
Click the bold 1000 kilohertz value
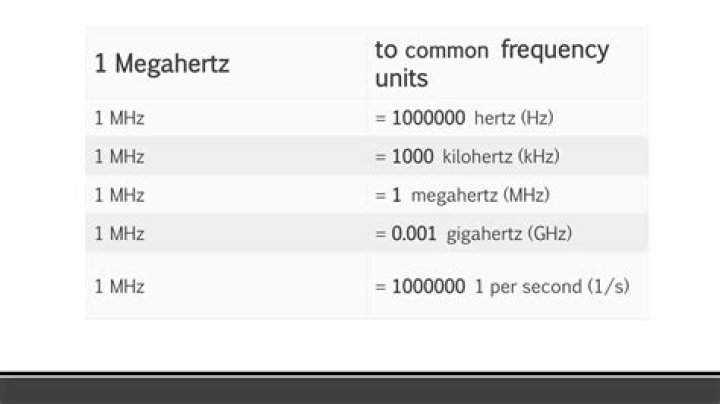click(412, 157)
